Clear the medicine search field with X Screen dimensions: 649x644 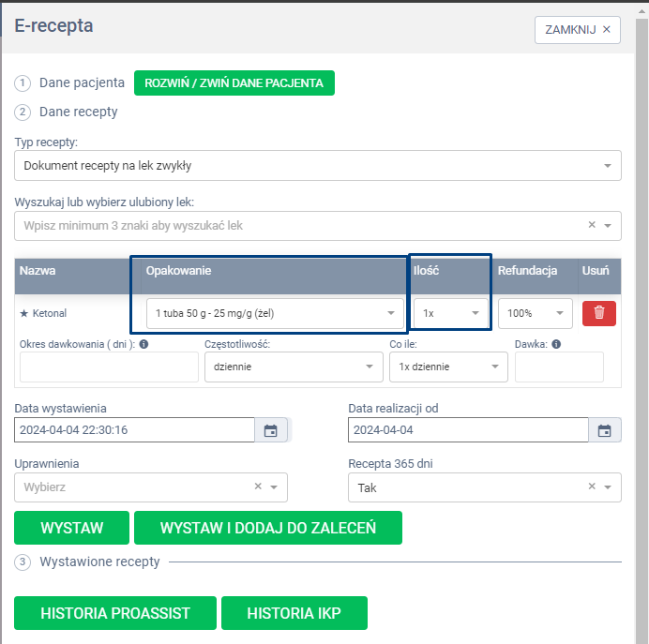(592, 225)
